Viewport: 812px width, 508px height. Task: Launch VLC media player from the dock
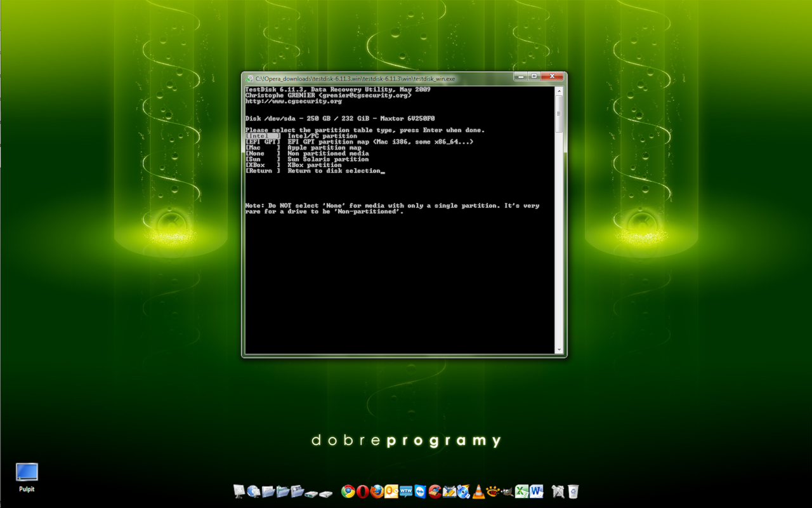(478, 491)
